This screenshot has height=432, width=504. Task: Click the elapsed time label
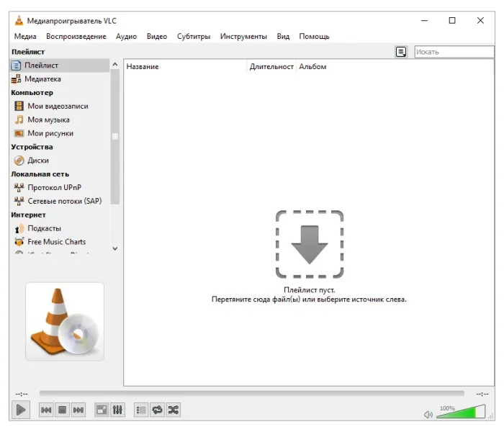[x=22, y=394]
